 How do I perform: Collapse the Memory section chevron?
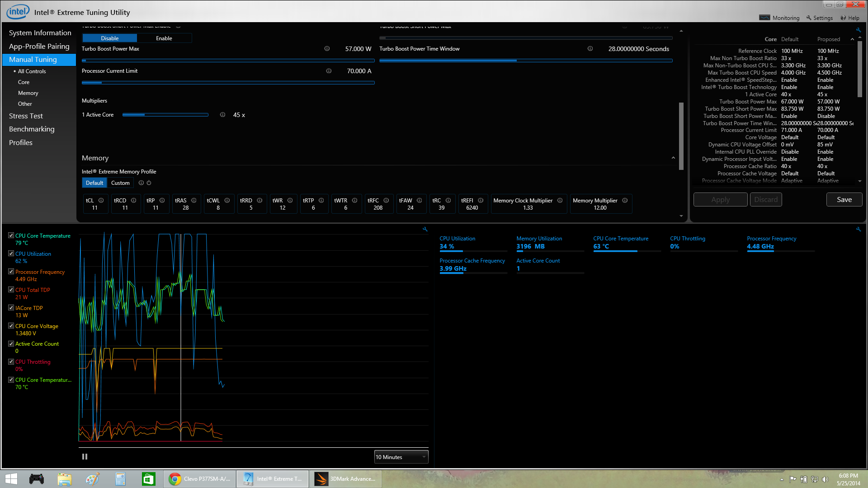pos(673,158)
